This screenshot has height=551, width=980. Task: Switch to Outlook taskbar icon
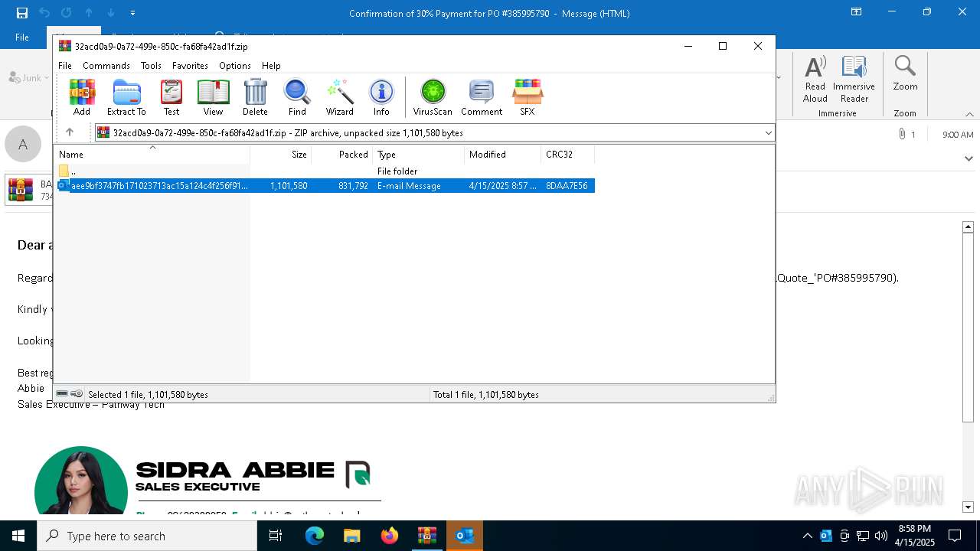tap(464, 536)
